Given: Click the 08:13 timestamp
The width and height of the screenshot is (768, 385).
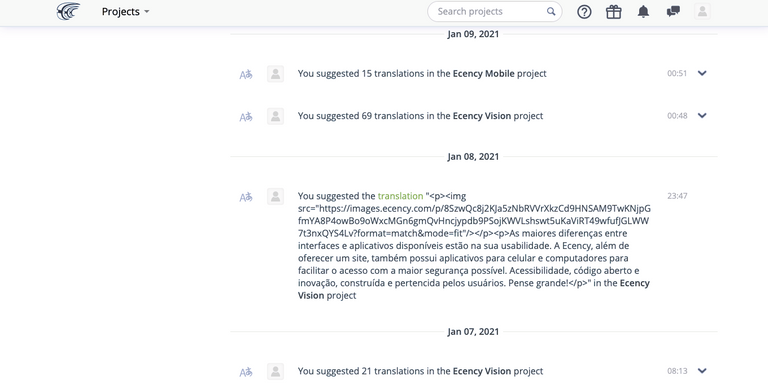Looking at the screenshot, I should coord(677,371).
